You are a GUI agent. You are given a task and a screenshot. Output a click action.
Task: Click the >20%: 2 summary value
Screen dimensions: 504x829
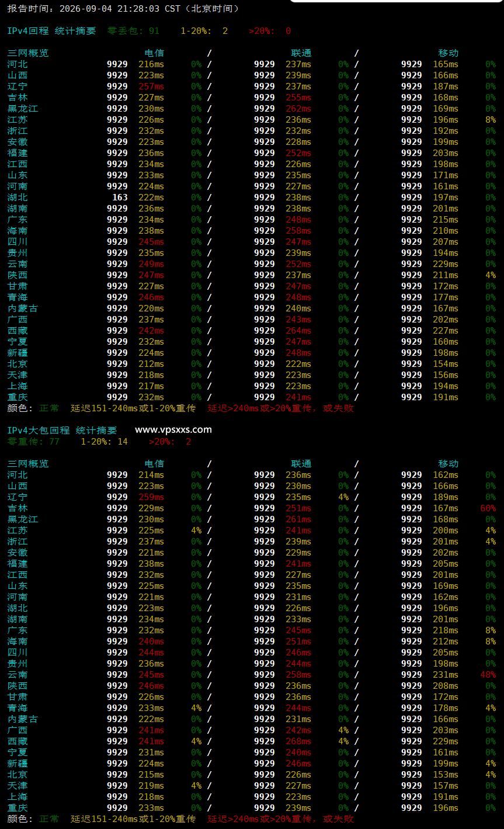170,442
